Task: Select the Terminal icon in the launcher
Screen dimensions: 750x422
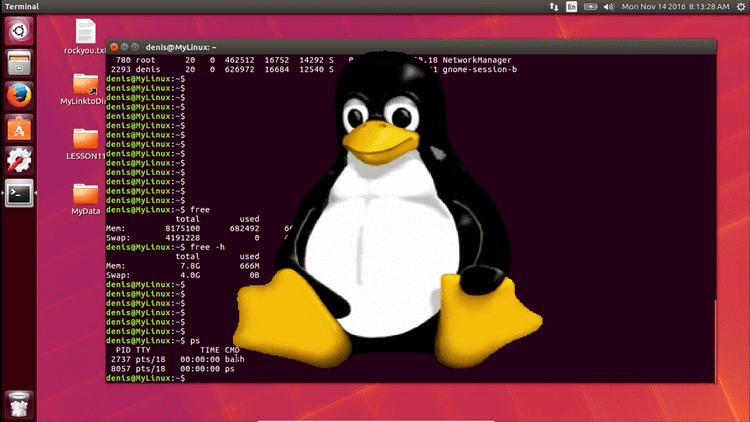Action: pyautogui.click(x=19, y=193)
